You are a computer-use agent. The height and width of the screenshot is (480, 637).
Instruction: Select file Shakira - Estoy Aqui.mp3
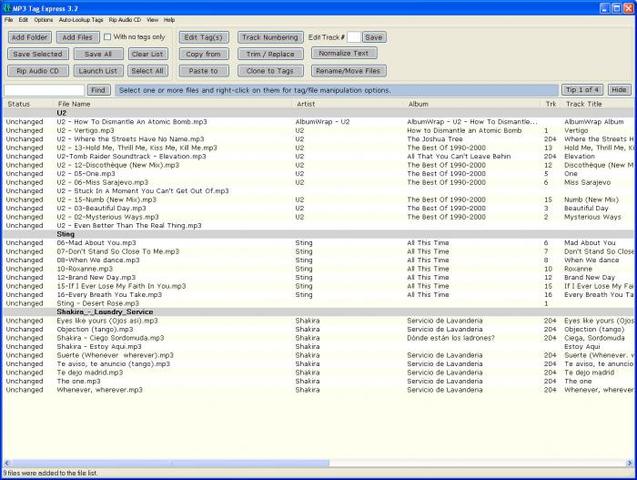(x=99, y=346)
